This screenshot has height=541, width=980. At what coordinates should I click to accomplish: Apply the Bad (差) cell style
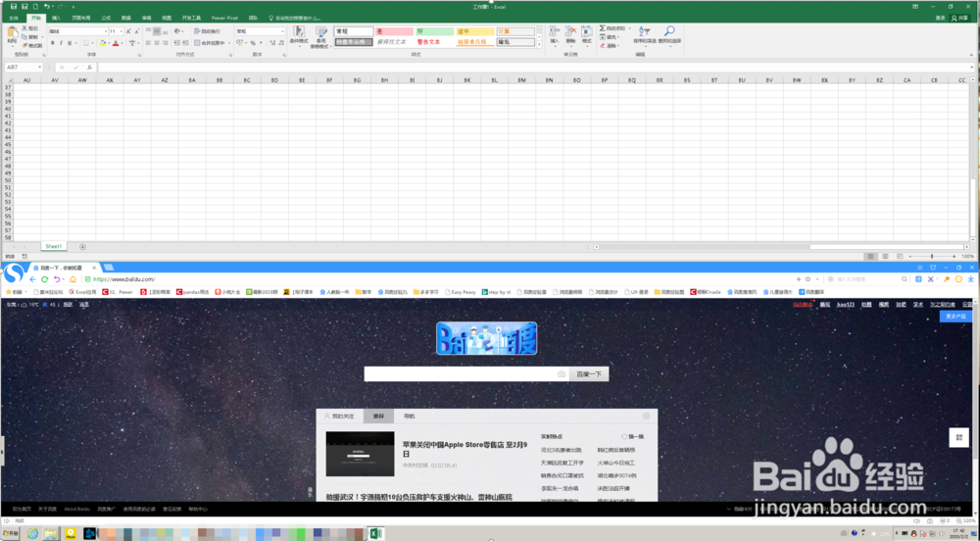click(x=394, y=31)
